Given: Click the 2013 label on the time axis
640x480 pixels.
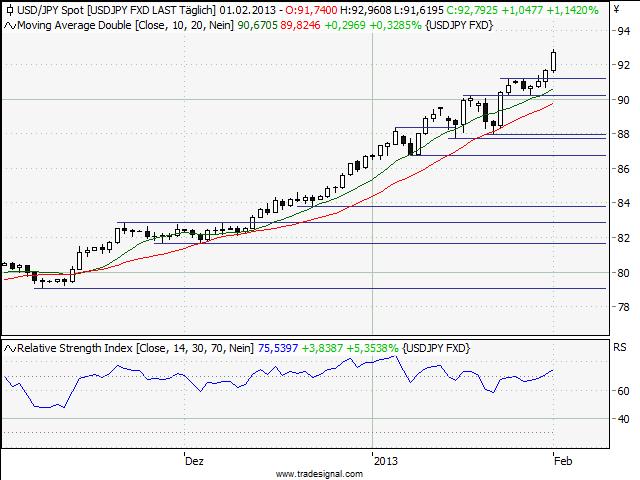Looking at the screenshot, I should point(385,461).
